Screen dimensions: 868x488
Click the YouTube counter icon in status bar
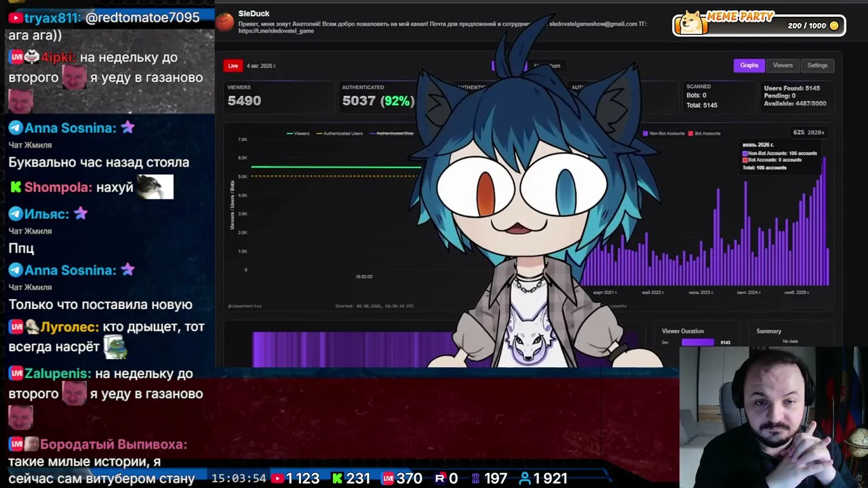277,479
